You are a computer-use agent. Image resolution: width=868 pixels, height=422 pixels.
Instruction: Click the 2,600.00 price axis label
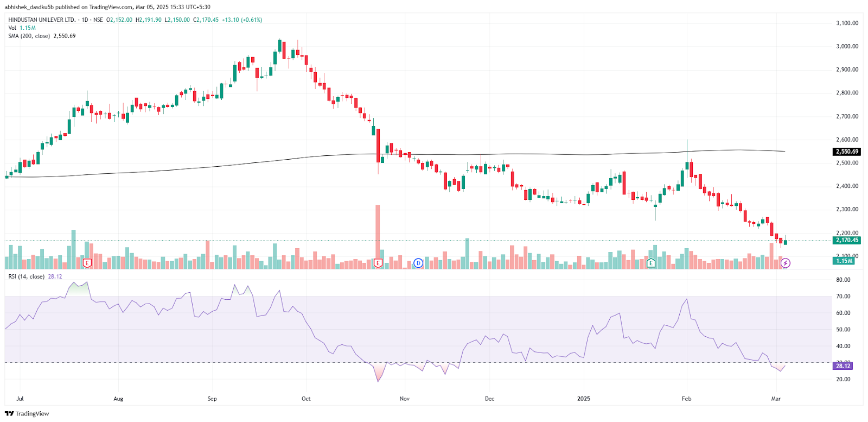click(847, 140)
